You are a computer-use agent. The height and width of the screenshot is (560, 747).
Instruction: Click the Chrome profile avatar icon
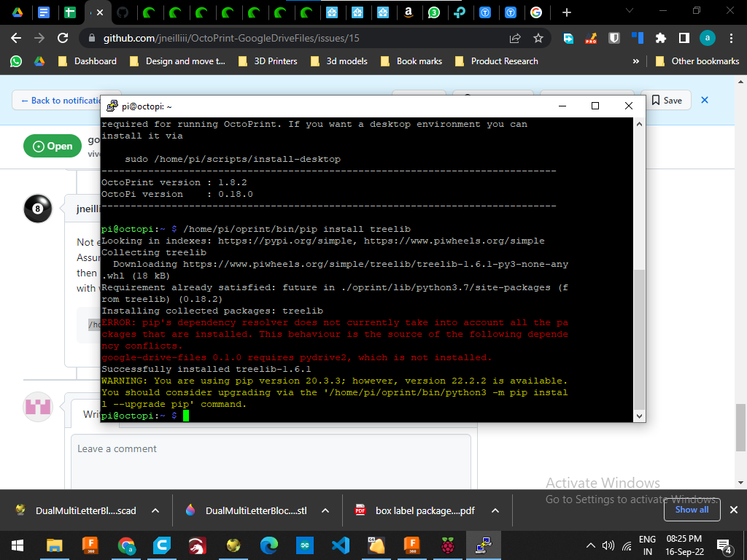tap(707, 38)
